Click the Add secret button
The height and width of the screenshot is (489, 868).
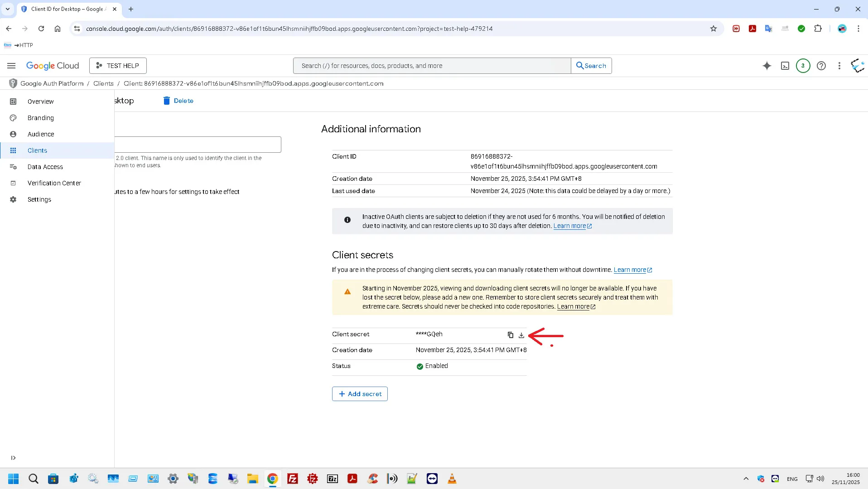360,394
